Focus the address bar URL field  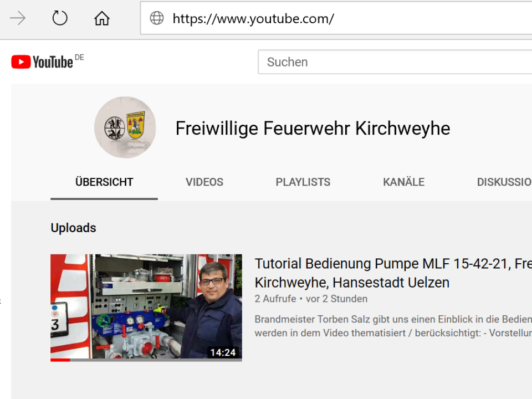336,18
